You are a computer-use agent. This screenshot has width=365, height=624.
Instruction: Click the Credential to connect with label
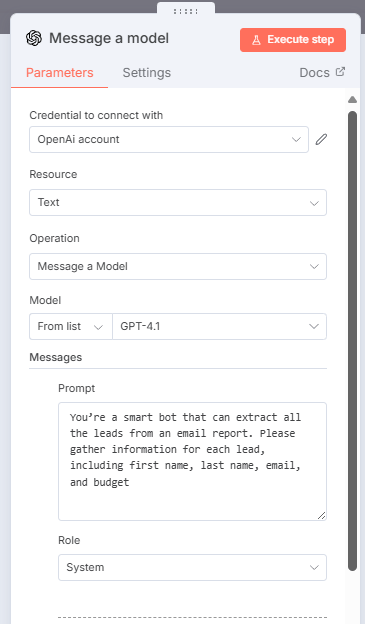tap(96, 115)
